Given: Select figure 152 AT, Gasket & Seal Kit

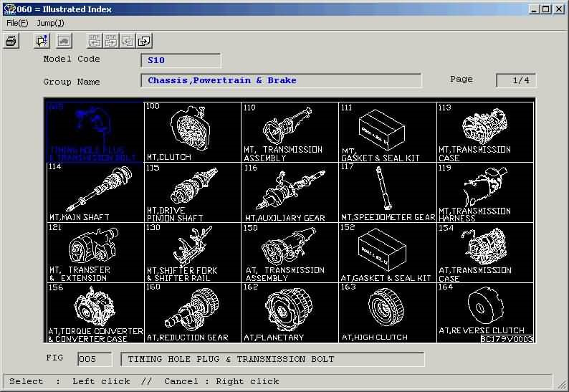Looking at the screenshot, I should (388, 253).
